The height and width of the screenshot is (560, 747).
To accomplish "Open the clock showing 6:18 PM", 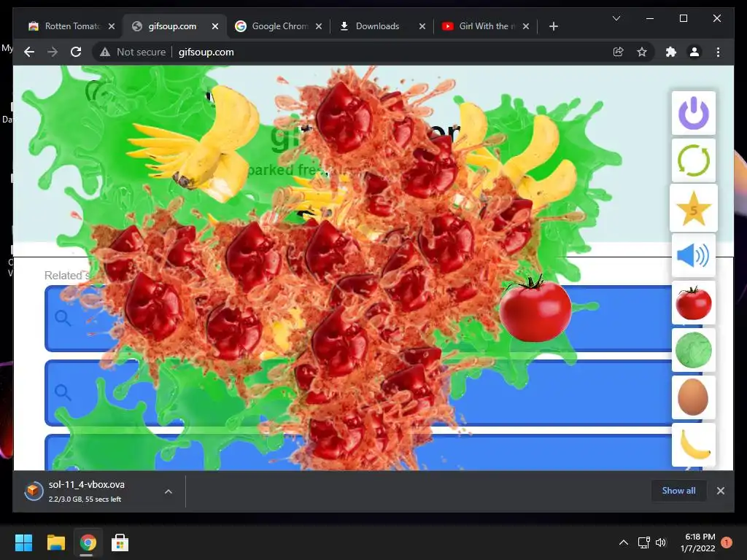I will tap(698, 542).
